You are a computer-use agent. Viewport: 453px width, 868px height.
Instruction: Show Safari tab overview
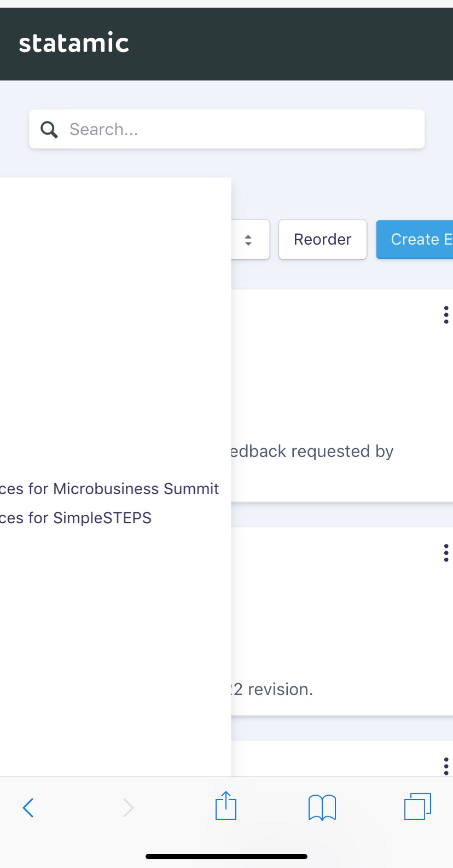(418, 806)
